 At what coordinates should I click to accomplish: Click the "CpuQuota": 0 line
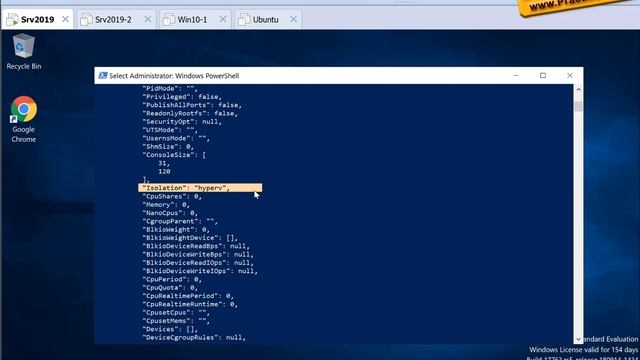point(170,287)
